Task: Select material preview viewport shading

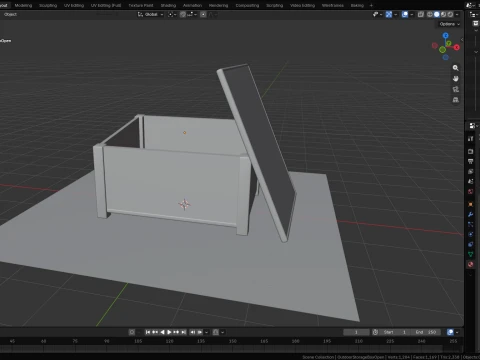Action: pos(443,14)
